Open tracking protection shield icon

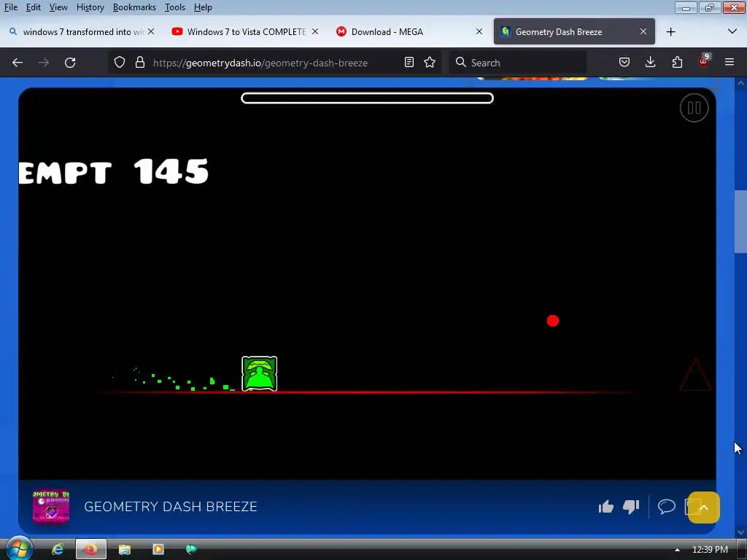120,63
